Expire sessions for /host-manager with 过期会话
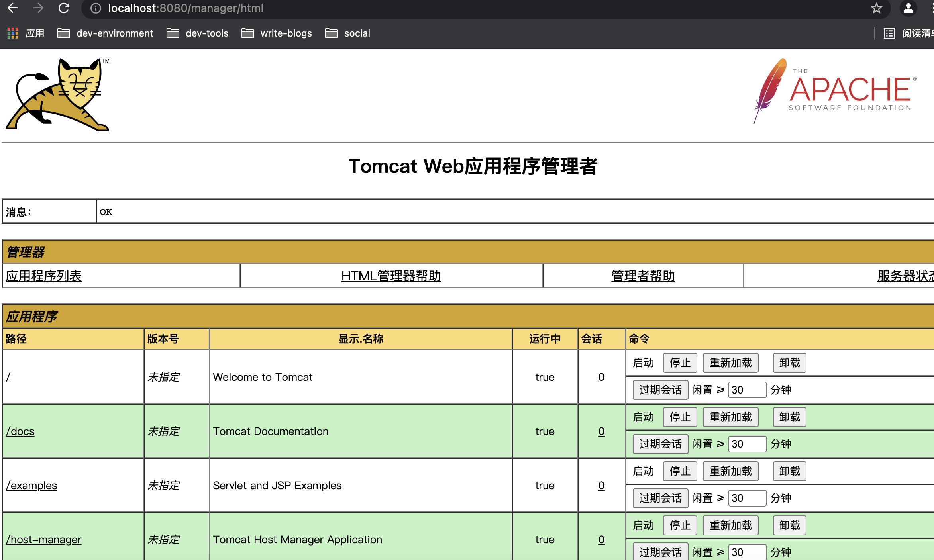The height and width of the screenshot is (560, 934). coord(660,552)
